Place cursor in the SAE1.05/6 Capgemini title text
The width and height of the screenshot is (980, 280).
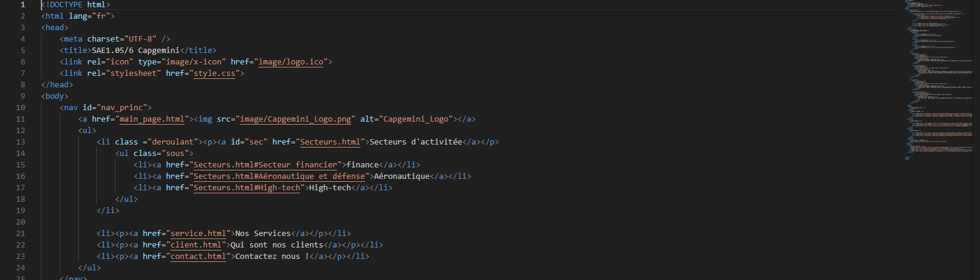click(x=135, y=51)
